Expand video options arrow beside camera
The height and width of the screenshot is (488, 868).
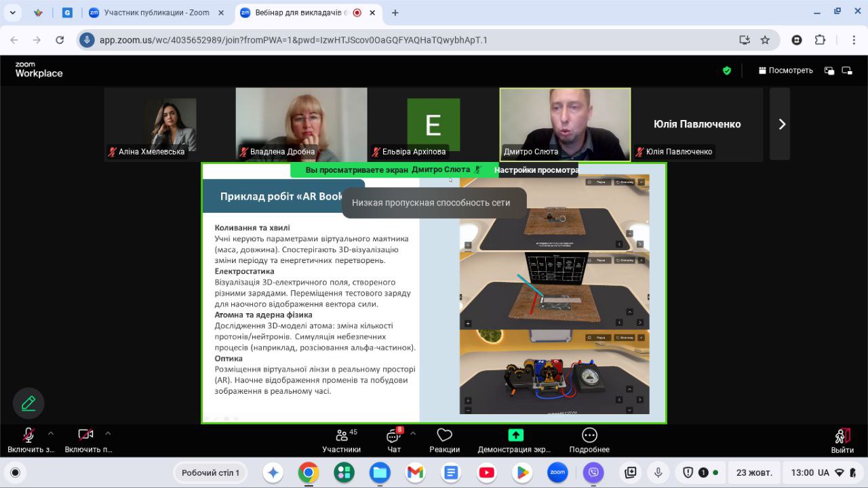coord(108,433)
